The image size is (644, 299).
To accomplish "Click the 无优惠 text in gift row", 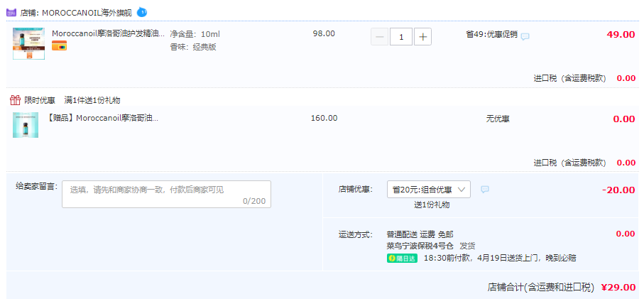I will pyautogui.click(x=498, y=119).
